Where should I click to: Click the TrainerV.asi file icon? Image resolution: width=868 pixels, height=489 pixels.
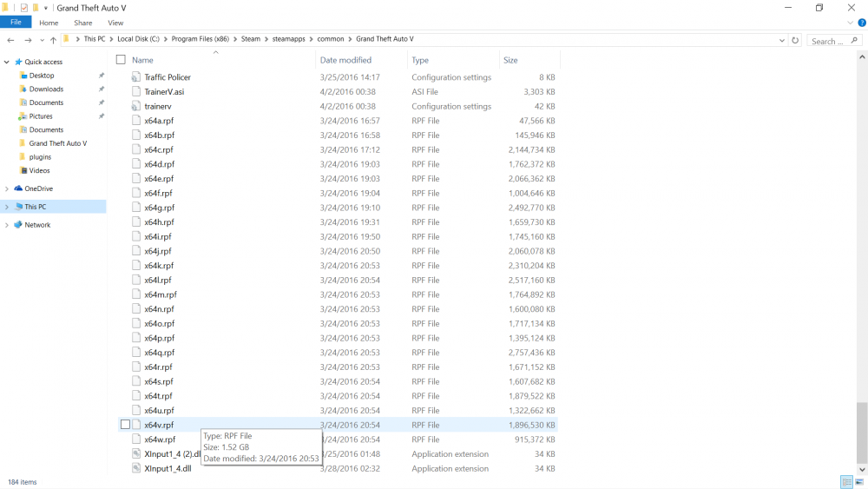coord(136,91)
